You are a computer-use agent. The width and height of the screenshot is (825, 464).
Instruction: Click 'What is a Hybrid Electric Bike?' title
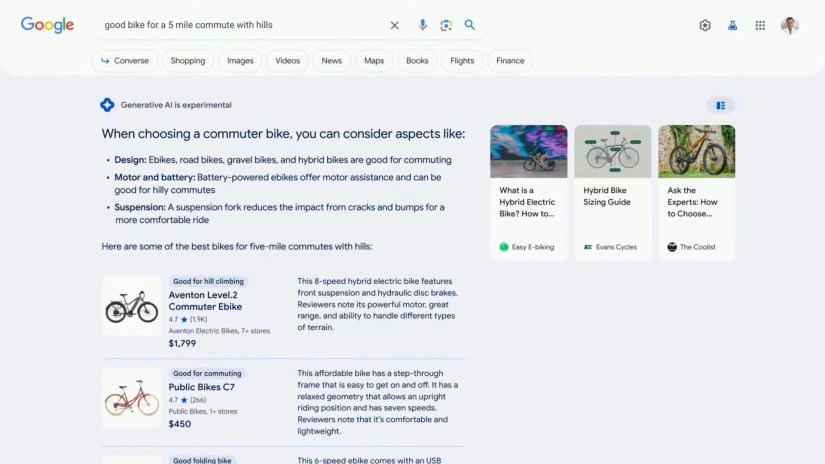(527, 202)
